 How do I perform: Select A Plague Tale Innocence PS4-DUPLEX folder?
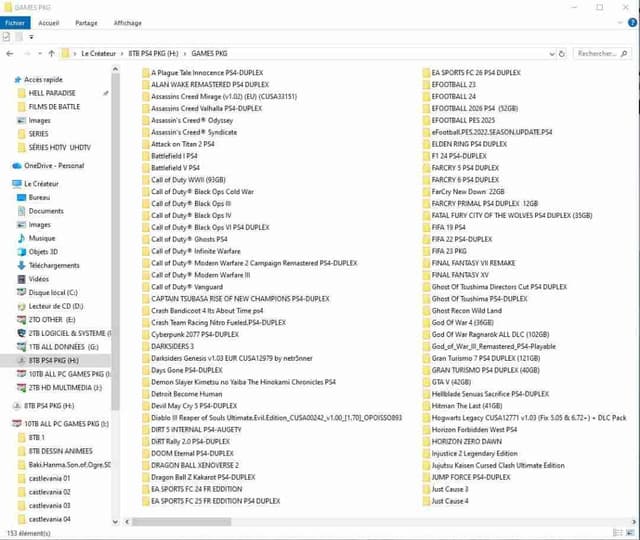(x=207, y=73)
